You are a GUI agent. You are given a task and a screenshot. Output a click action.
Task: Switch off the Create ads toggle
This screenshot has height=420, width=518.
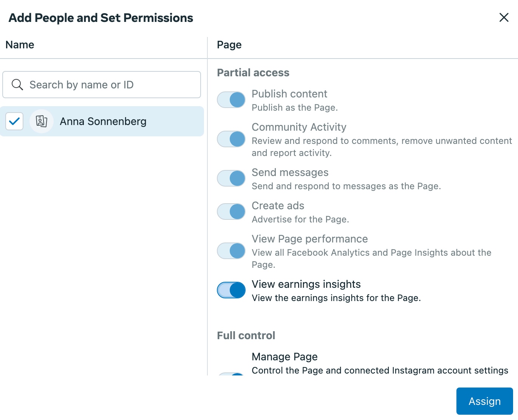pyautogui.click(x=231, y=212)
